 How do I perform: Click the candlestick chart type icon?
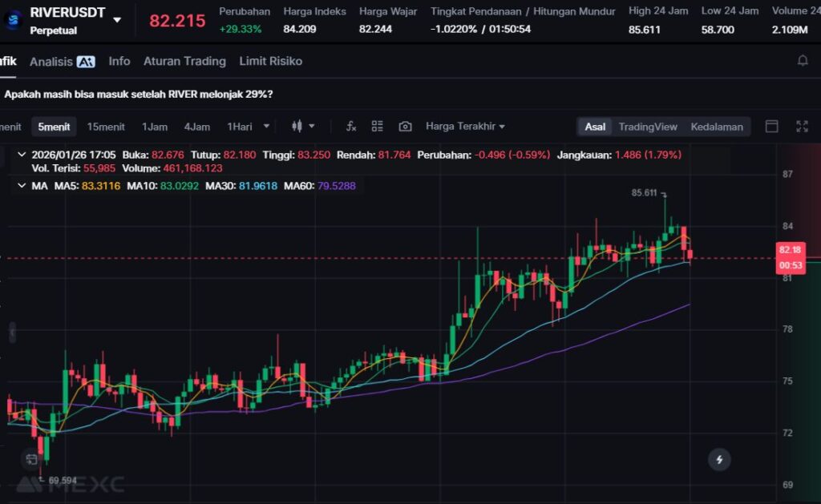(x=297, y=127)
